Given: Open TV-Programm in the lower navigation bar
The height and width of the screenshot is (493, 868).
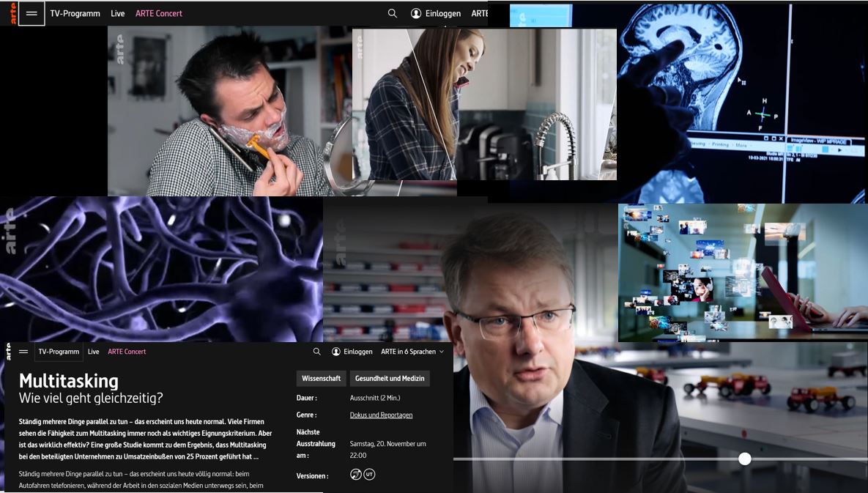Looking at the screenshot, I should [x=59, y=352].
